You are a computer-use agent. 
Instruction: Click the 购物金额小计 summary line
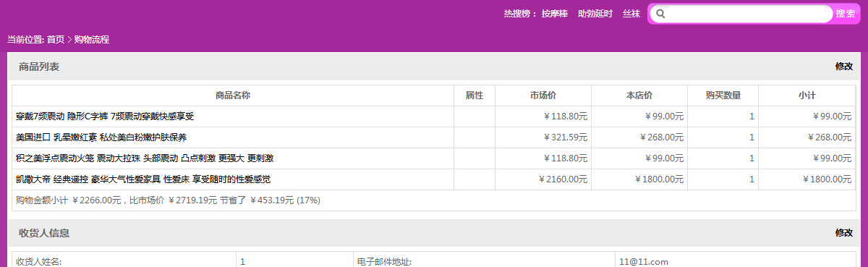[168, 200]
